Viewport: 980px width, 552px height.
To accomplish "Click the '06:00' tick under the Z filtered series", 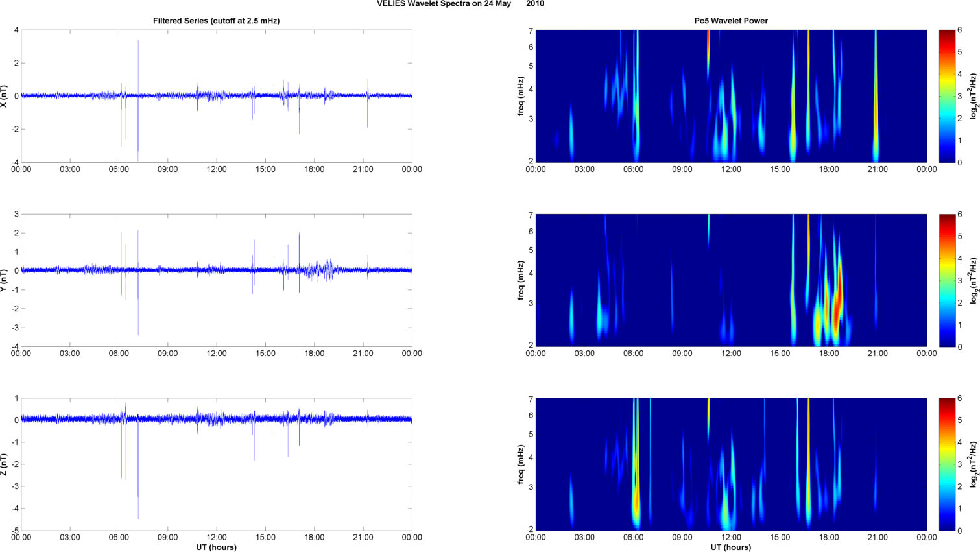I will 119,538.
